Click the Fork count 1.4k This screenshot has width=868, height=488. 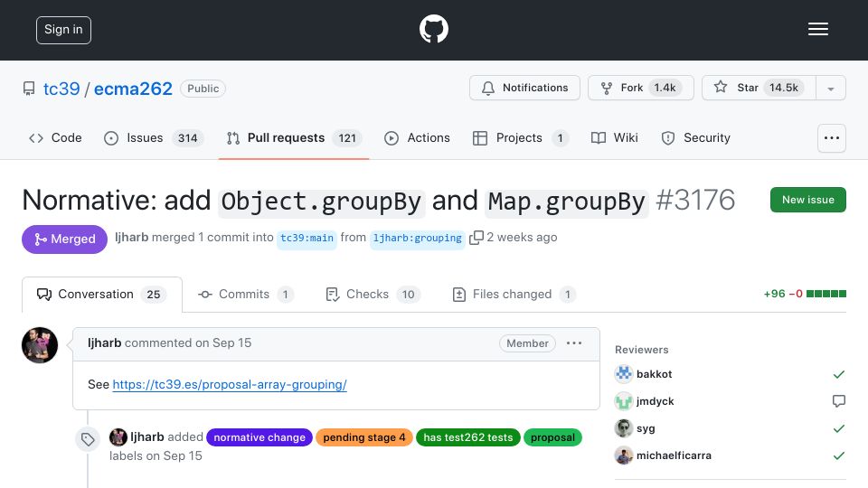tap(665, 88)
